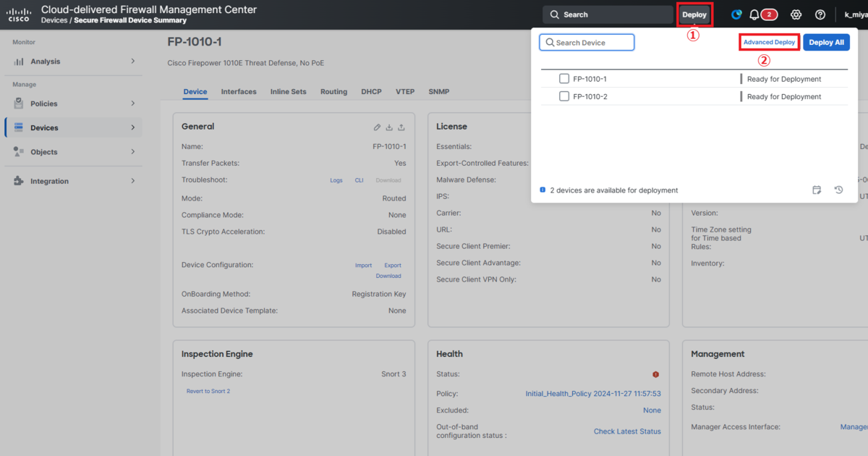Viewport: 868px width, 456px height.
Task: Click the global Search field
Action: [x=608, y=14]
